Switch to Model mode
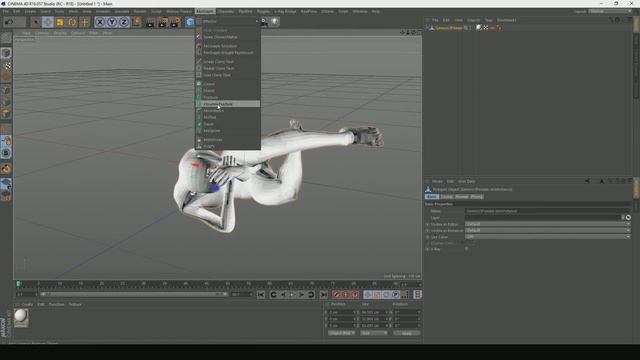The image size is (640, 360). tap(6, 53)
